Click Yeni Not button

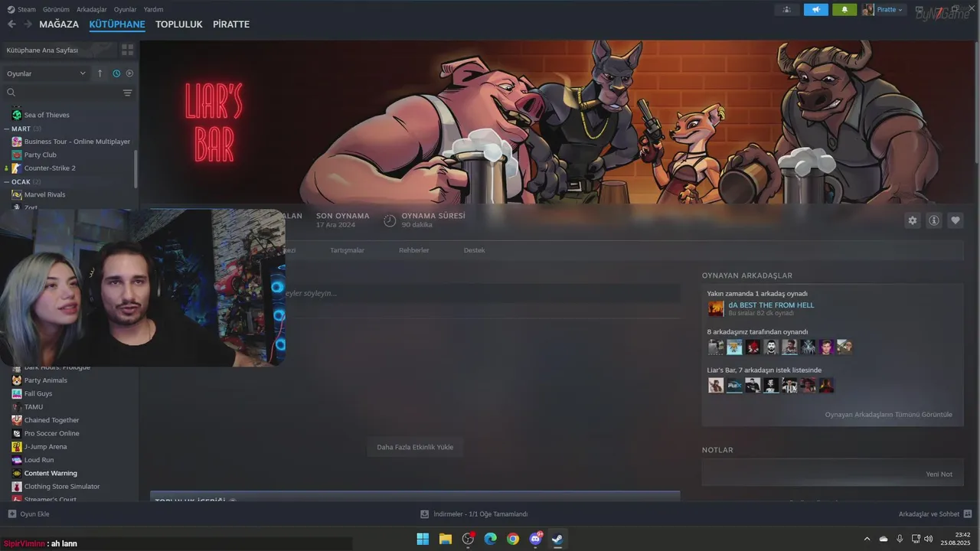tap(939, 474)
